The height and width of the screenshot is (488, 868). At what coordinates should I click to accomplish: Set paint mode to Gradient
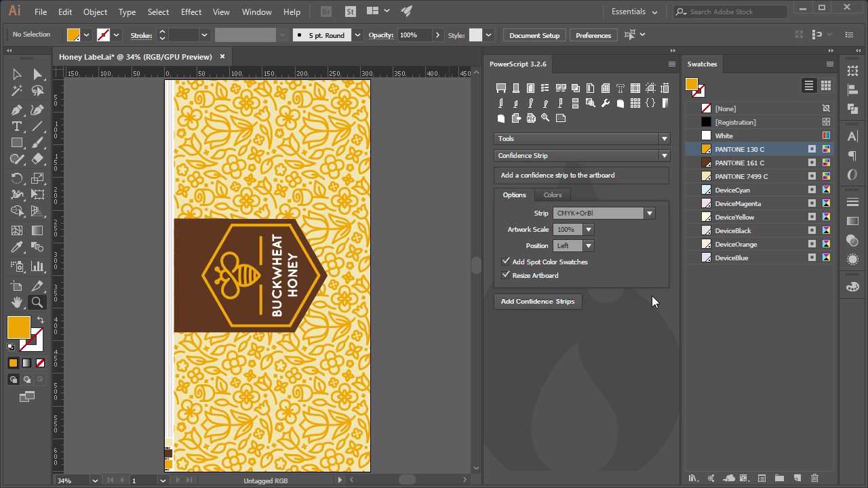pyautogui.click(x=26, y=363)
